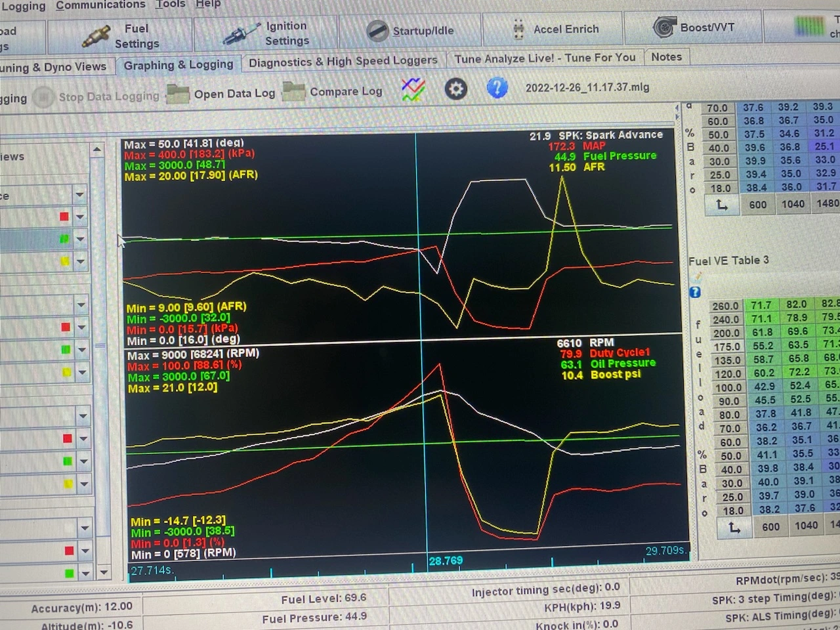Click the log filename 2022-12-26_11.17.37.mlg
840x630 pixels.
tap(587, 87)
